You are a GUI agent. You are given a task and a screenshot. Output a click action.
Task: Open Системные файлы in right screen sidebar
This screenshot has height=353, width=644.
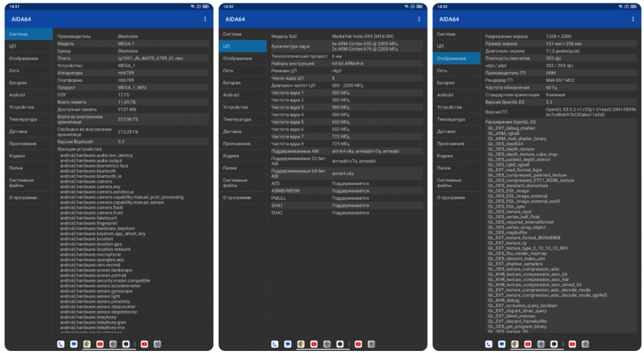point(457,183)
